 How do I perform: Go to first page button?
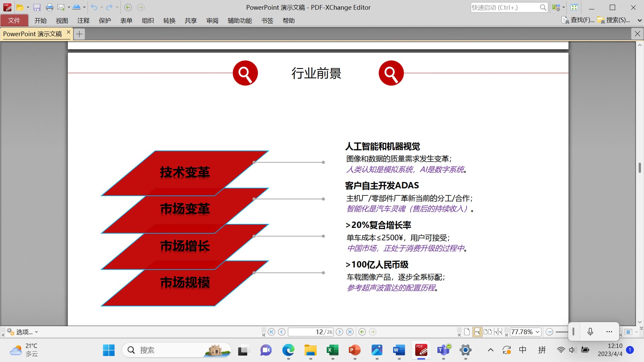(x=271, y=332)
